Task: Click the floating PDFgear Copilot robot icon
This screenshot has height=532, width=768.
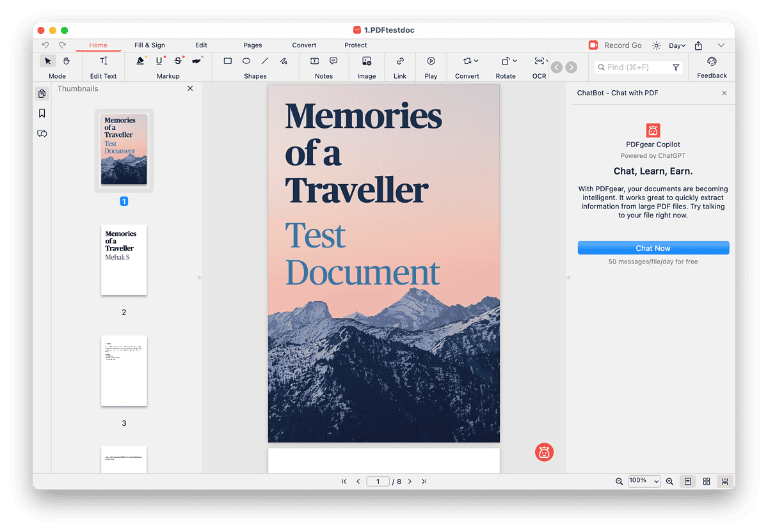Action: pyautogui.click(x=544, y=452)
